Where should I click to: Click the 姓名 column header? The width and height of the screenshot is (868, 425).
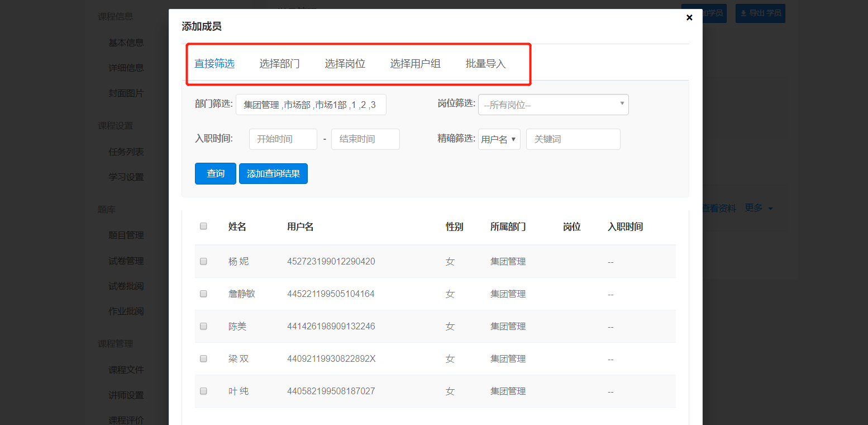click(237, 226)
